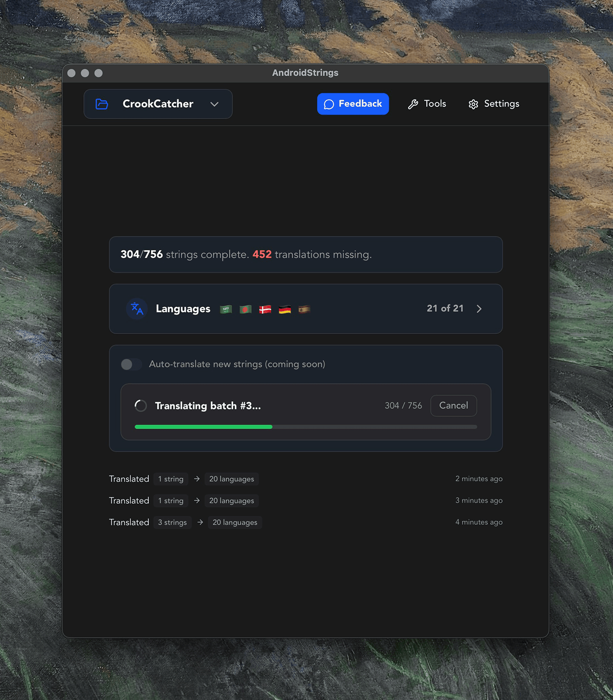The height and width of the screenshot is (700, 613).
Task: Enable Auto-translate new strings toggle
Action: [131, 364]
